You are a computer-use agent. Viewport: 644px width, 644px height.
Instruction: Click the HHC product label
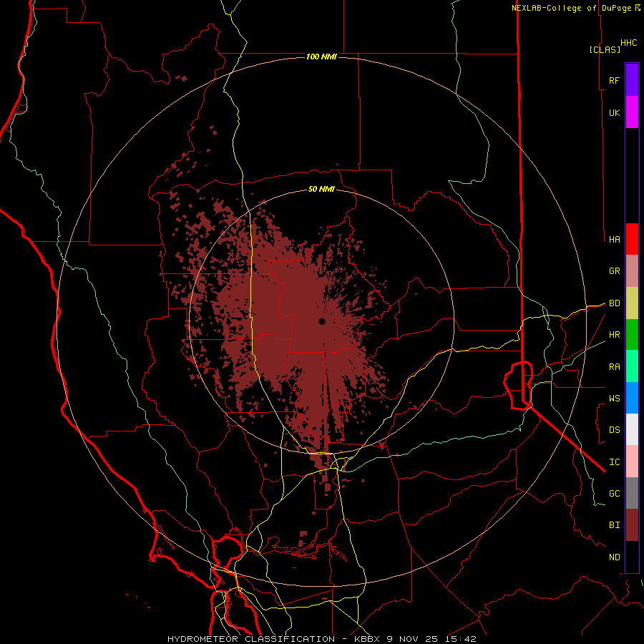629,43
